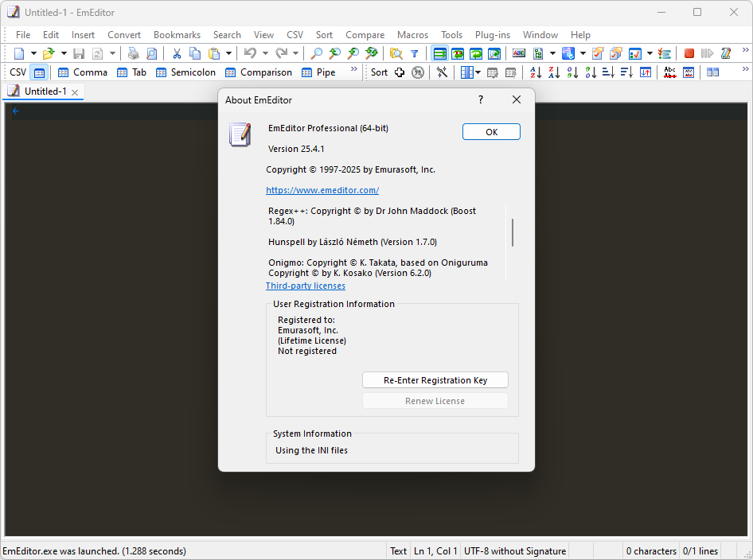
Task: Open the Plug-ins menu
Action: 493,35
